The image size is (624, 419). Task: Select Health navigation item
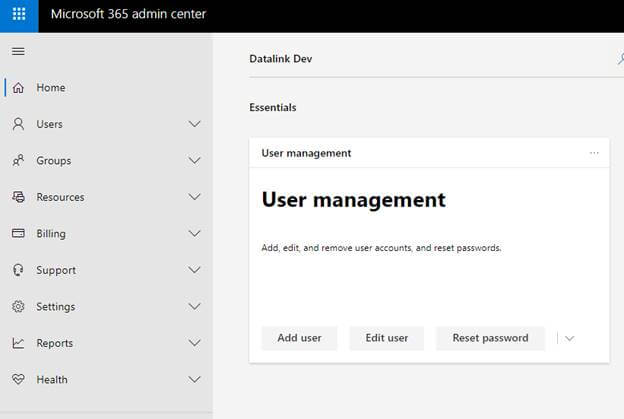[x=106, y=380]
